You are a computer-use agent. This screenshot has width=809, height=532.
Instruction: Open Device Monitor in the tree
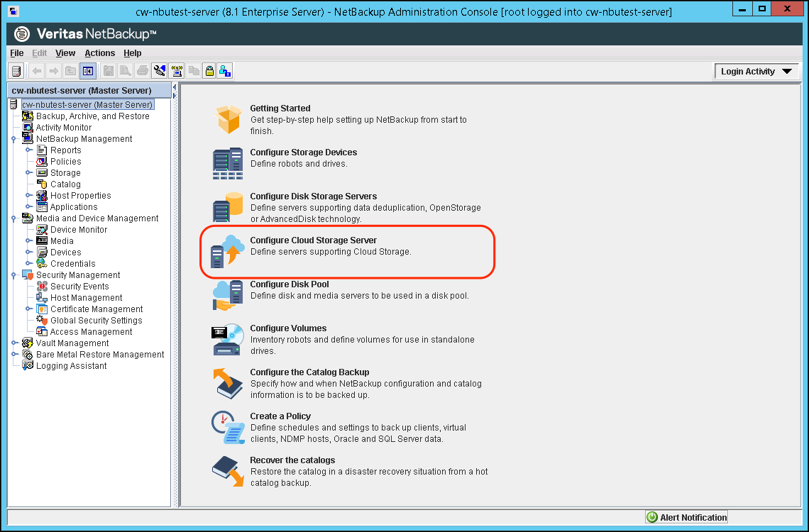pos(79,229)
